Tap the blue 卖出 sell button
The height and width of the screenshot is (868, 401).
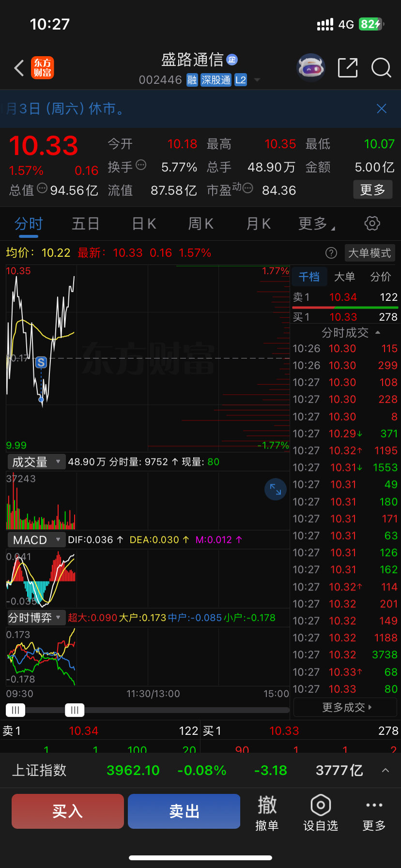coord(184,811)
